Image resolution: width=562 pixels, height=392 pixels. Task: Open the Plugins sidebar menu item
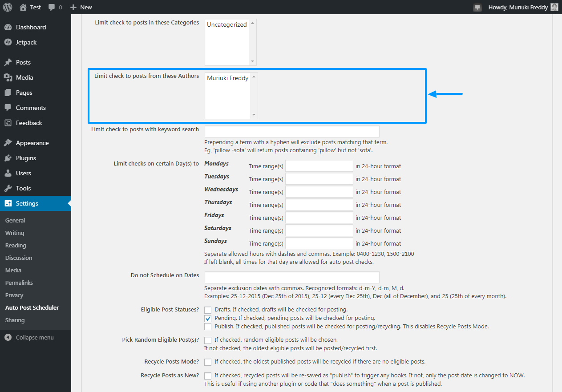click(x=26, y=158)
